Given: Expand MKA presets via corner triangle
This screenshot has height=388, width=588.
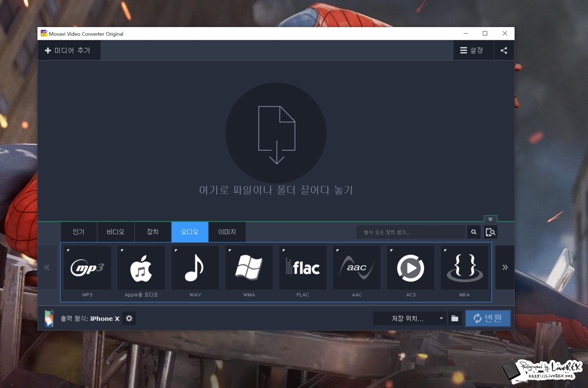Looking at the screenshot, I should (x=445, y=251).
